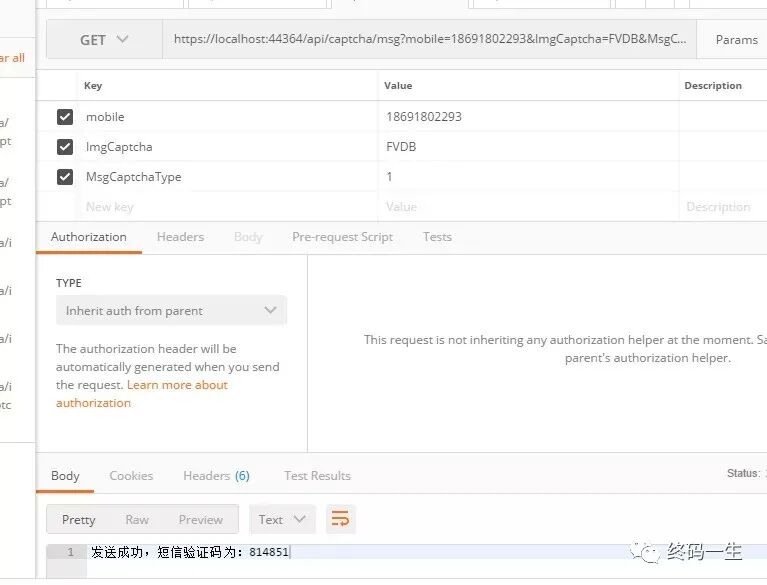The height and width of the screenshot is (585, 767).
Task: Switch to the Authorization tab
Action: pyautogui.click(x=89, y=237)
